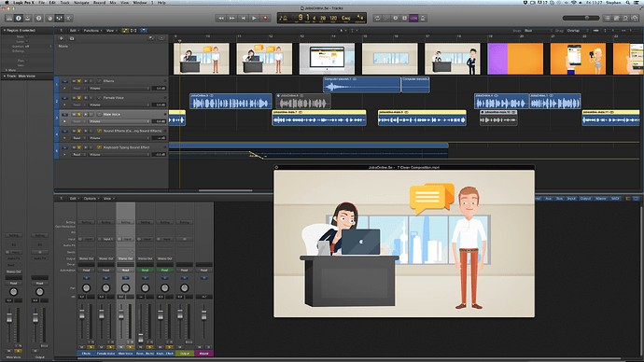Viewport: 644px width, 362px height.
Task: Select the Male Voice channel strip label
Action: point(126,354)
